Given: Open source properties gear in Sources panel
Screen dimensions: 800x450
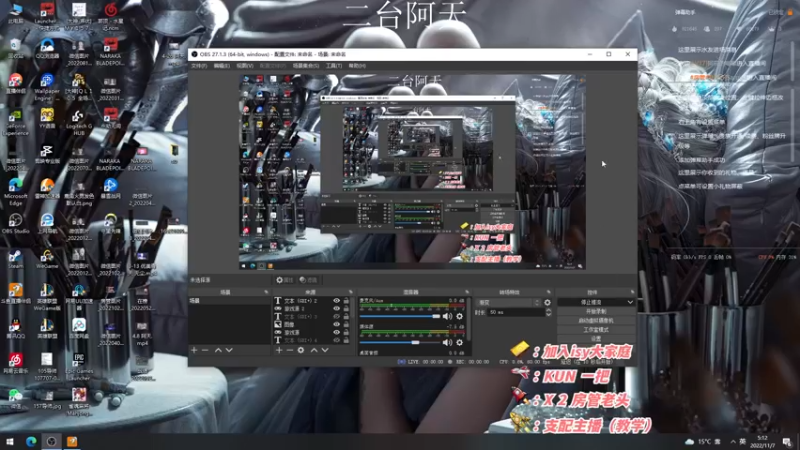Looking at the screenshot, I should [301, 350].
